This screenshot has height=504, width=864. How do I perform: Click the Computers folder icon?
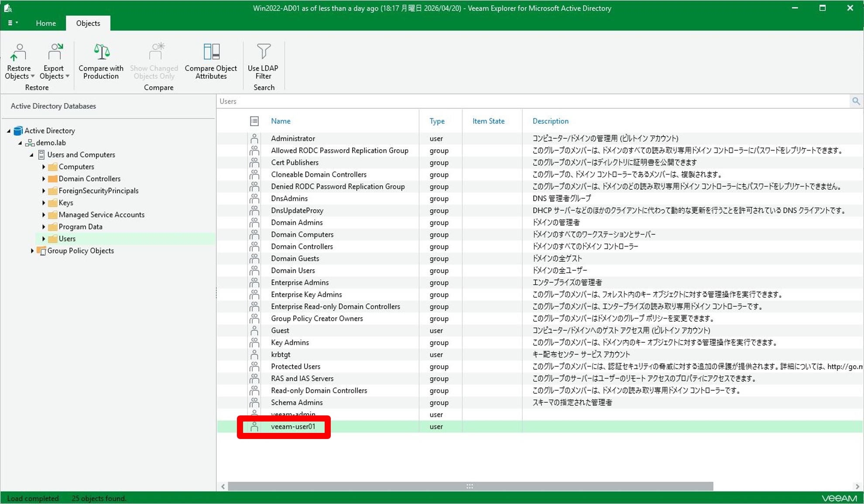click(53, 167)
